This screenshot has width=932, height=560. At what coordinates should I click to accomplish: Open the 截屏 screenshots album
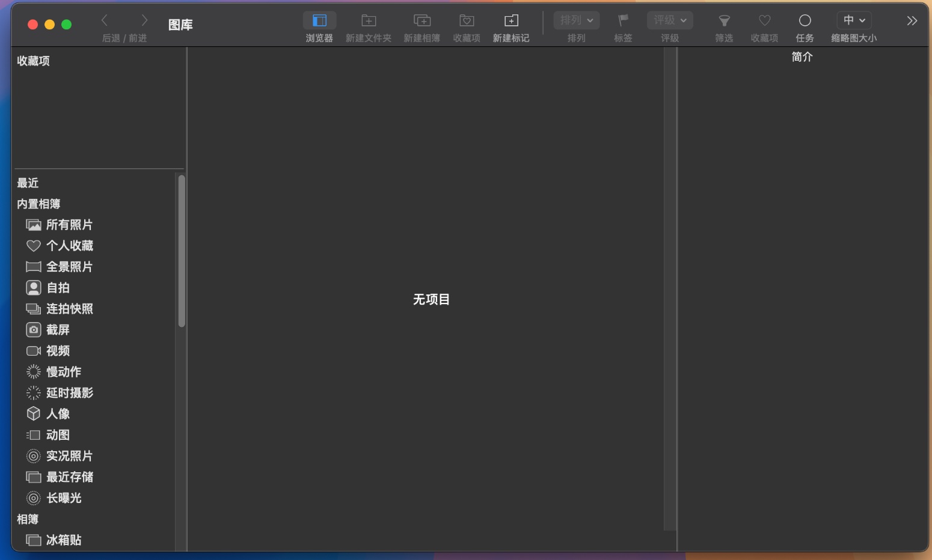[x=58, y=330]
